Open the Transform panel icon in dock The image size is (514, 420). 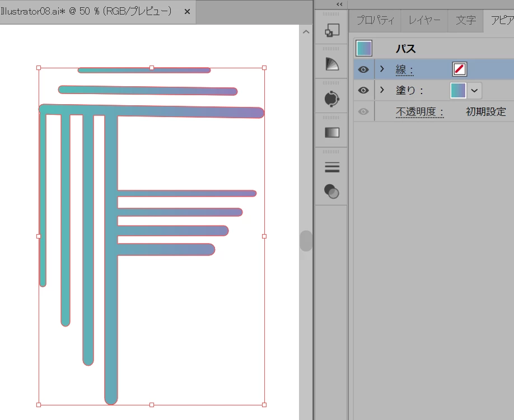[x=331, y=30]
